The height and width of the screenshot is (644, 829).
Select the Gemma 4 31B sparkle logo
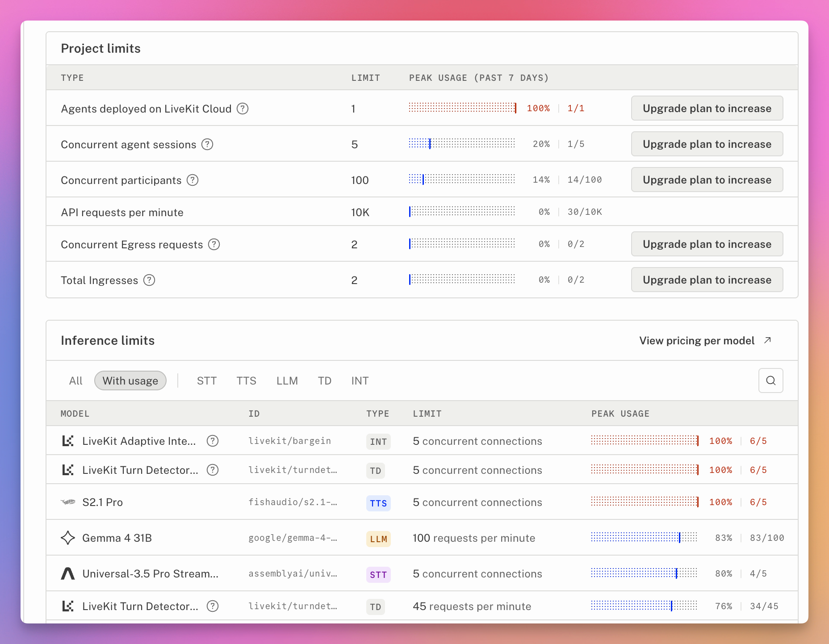68,538
